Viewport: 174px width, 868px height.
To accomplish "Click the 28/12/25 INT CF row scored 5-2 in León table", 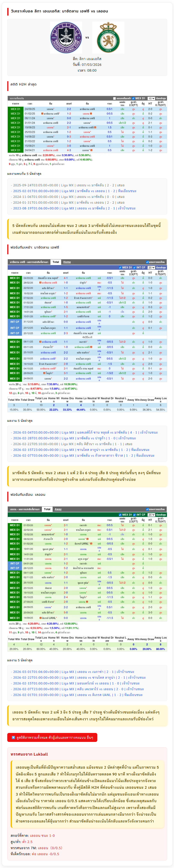I will point(87,568).
